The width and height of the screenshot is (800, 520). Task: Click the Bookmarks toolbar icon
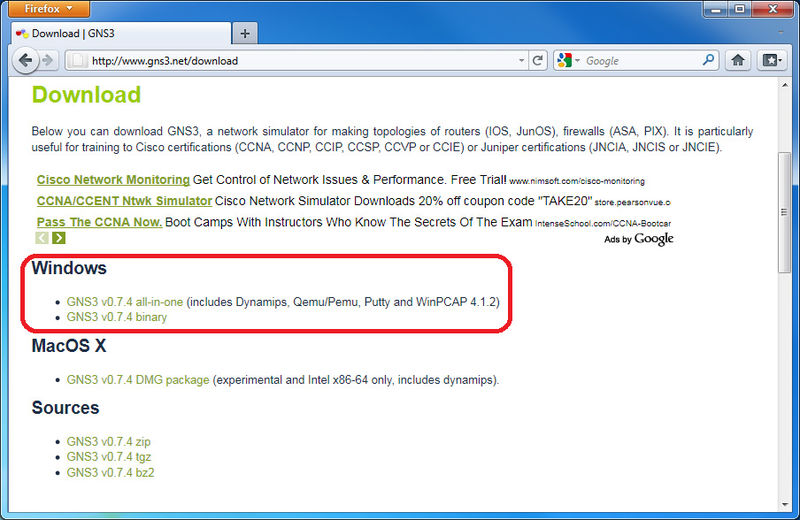[x=770, y=60]
